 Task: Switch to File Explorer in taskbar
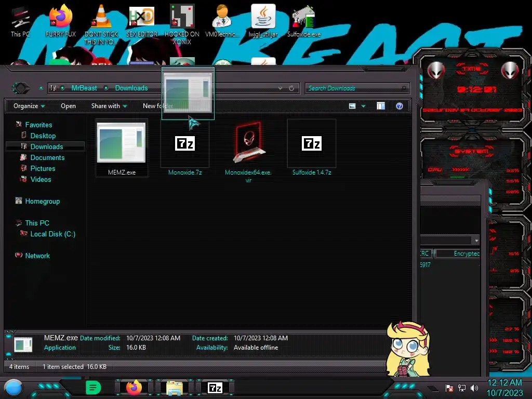tap(175, 388)
